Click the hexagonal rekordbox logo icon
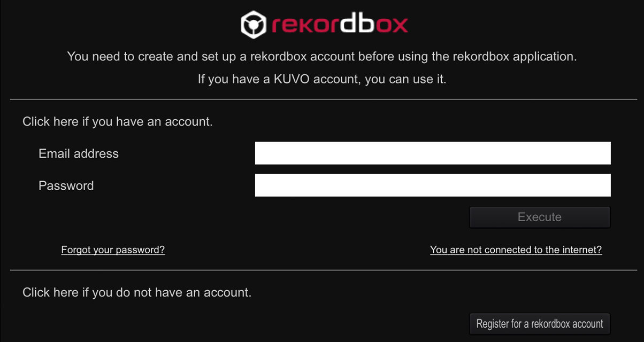644x342 pixels. [253, 25]
